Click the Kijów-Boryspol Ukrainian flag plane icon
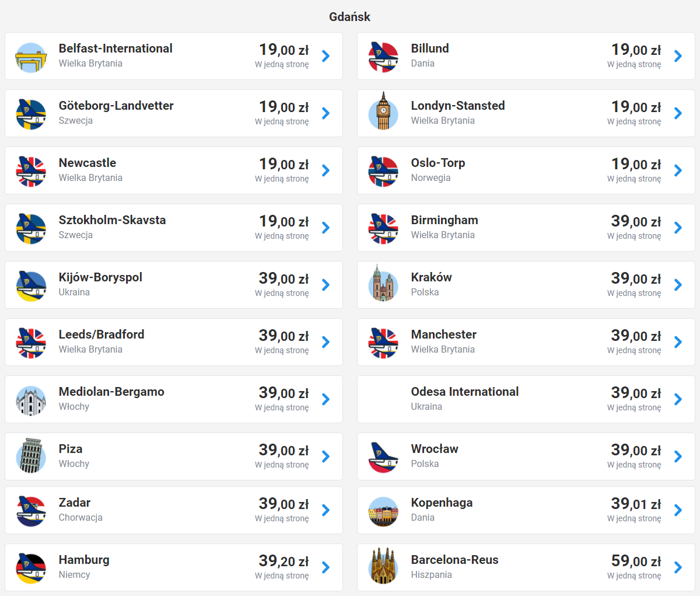Image resolution: width=700 pixels, height=596 pixels. point(31,285)
